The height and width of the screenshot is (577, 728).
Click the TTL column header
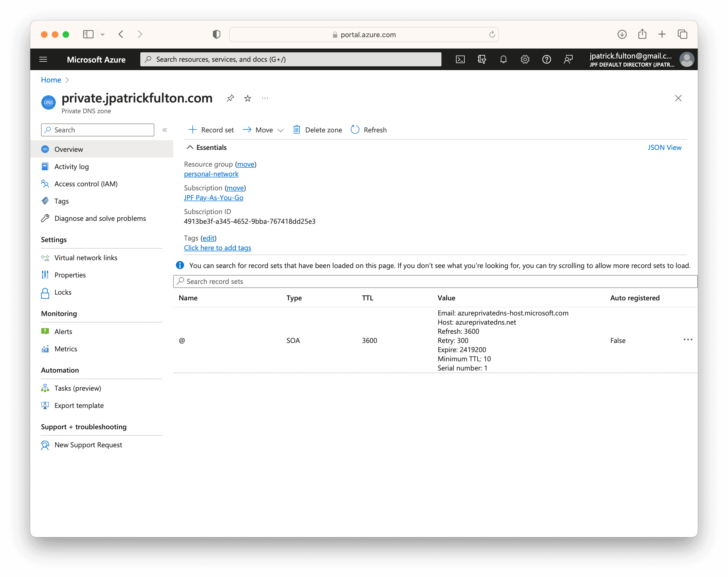pos(368,298)
